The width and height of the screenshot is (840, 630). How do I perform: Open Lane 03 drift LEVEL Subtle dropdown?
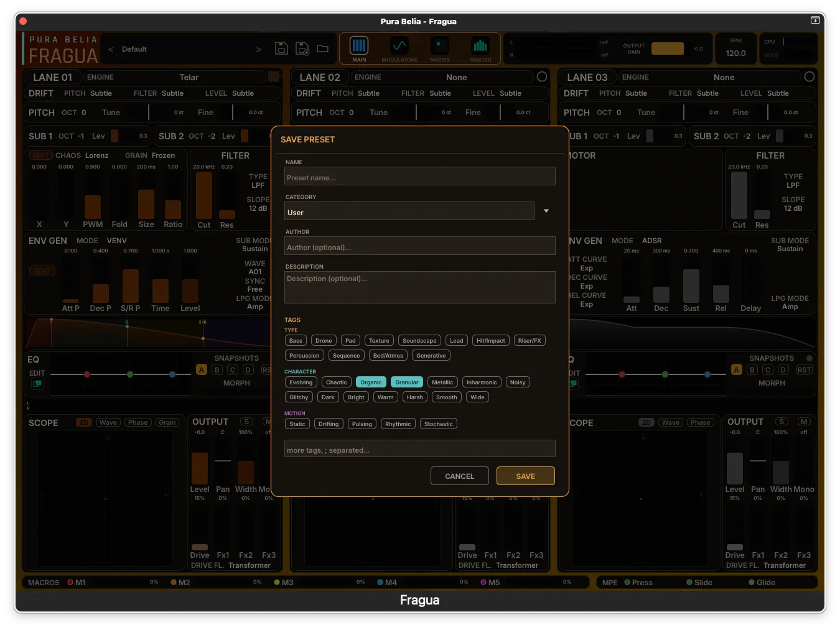point(778,93)
